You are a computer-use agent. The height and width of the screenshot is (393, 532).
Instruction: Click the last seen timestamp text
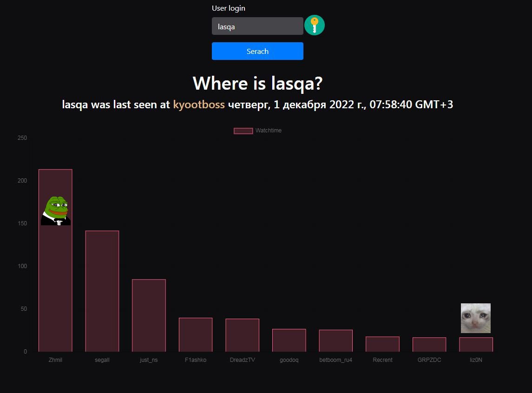click(340, 105)
